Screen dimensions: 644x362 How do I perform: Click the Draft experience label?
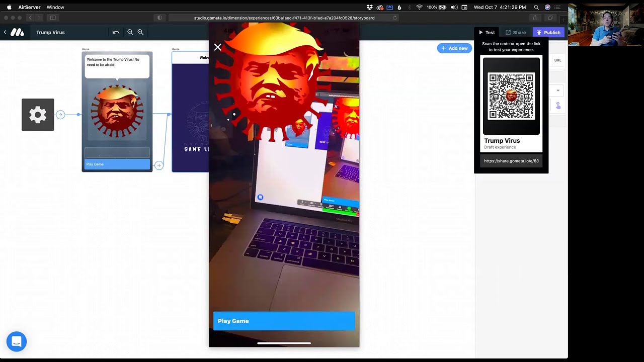[x=500, y=147]
